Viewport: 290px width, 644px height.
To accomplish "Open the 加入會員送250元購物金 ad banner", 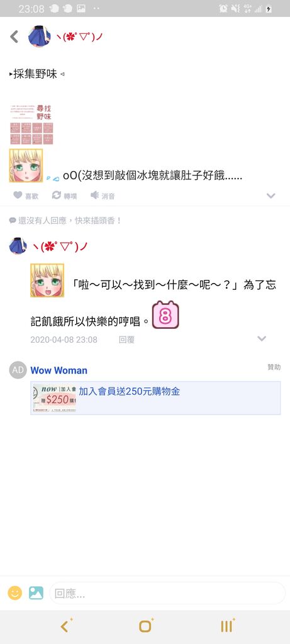I will pos(155,398).
